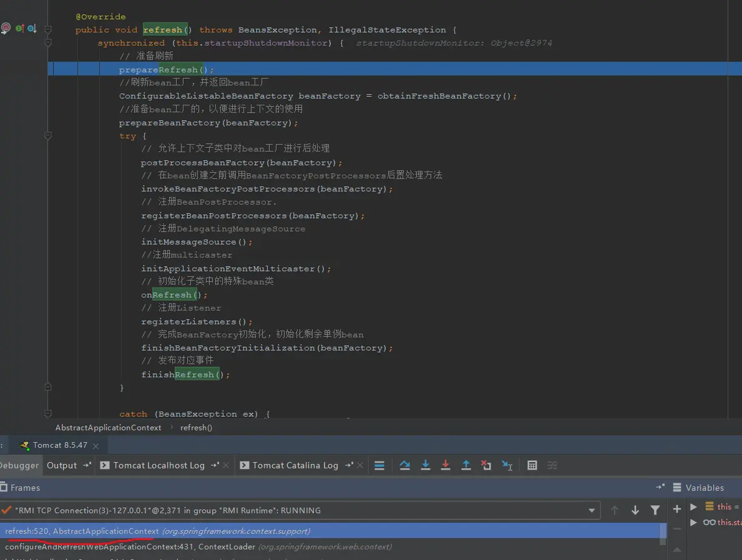Click the minus Remove Watch button

[x=676, y=529]
